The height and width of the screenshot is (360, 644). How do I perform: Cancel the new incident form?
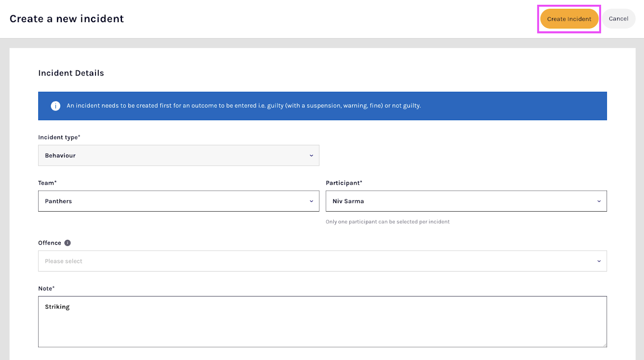[618, 19]
